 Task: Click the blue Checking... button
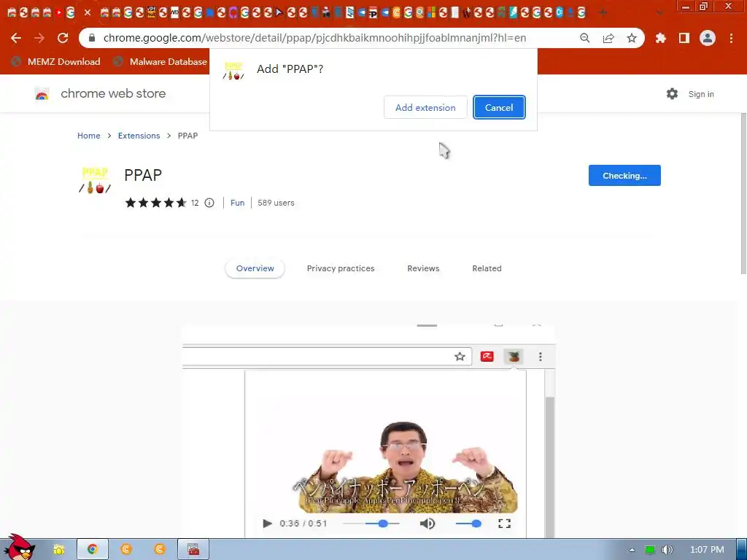pyautogui.click(x=624, y=175)
